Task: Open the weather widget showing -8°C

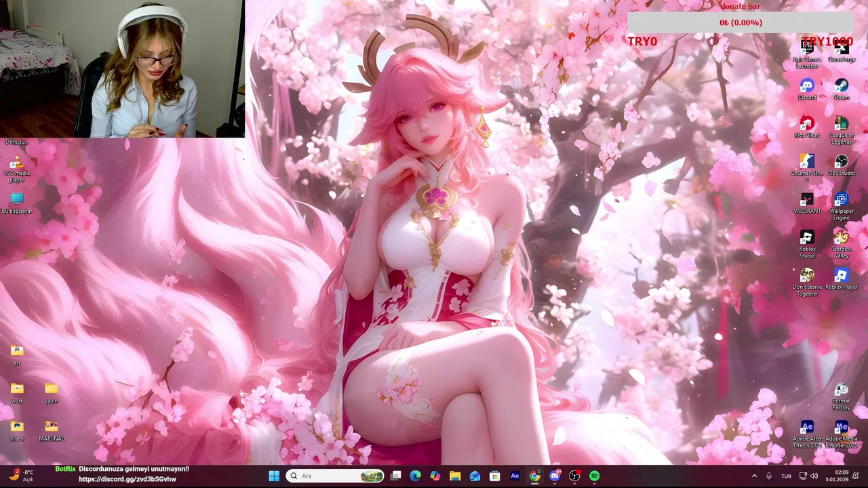Action: click(x=20, y=476)
